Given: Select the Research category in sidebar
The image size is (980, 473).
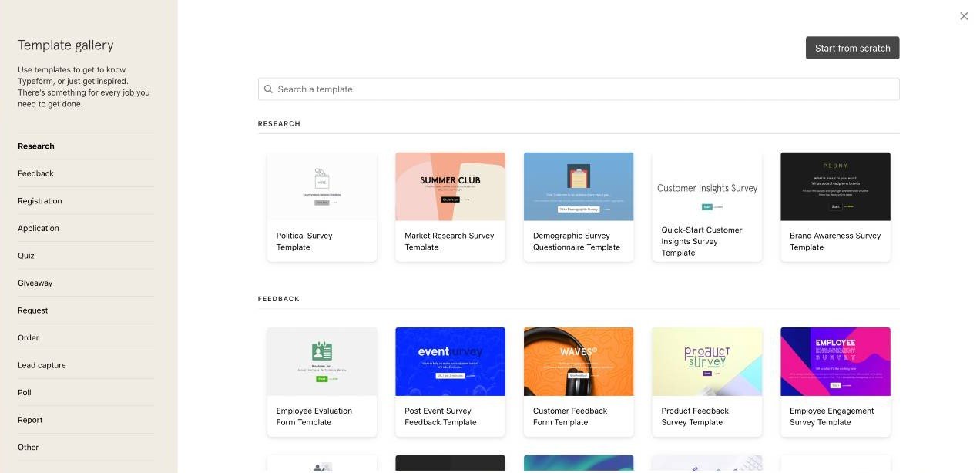Looking at the screenshot, I should 36,146.
